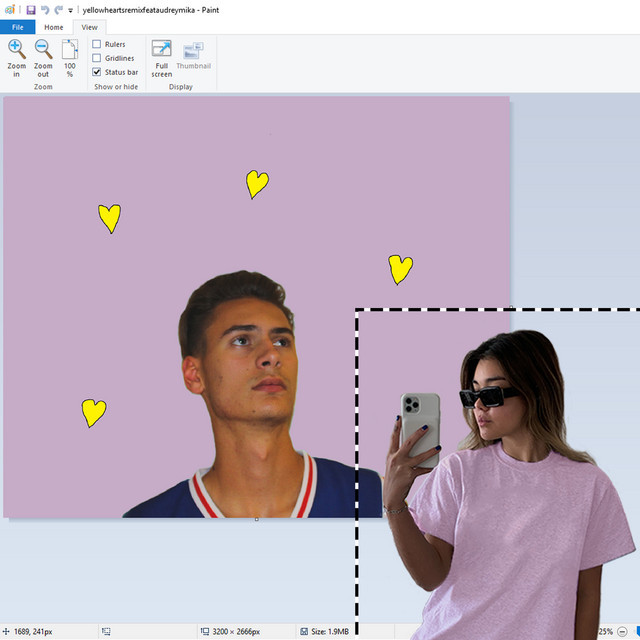Click the Save icon in title bar
This screenshot has width=640, height=640.
pyautogui.click(x=31, y=9)
